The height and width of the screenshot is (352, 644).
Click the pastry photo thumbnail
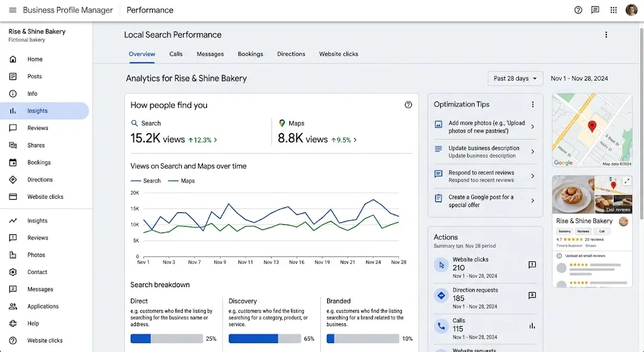click(574, 194)
